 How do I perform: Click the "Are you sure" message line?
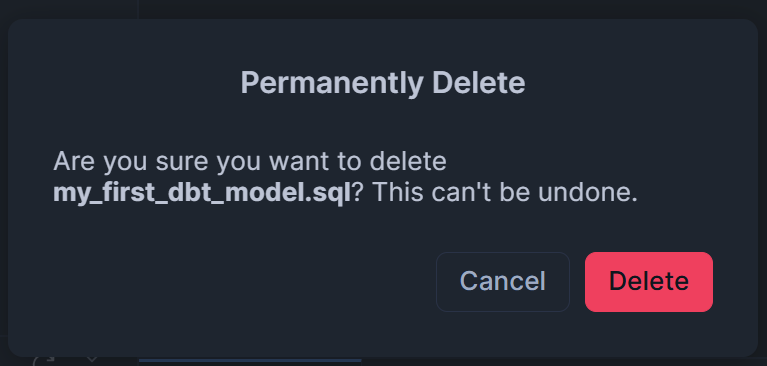click(x=249, y=162)
